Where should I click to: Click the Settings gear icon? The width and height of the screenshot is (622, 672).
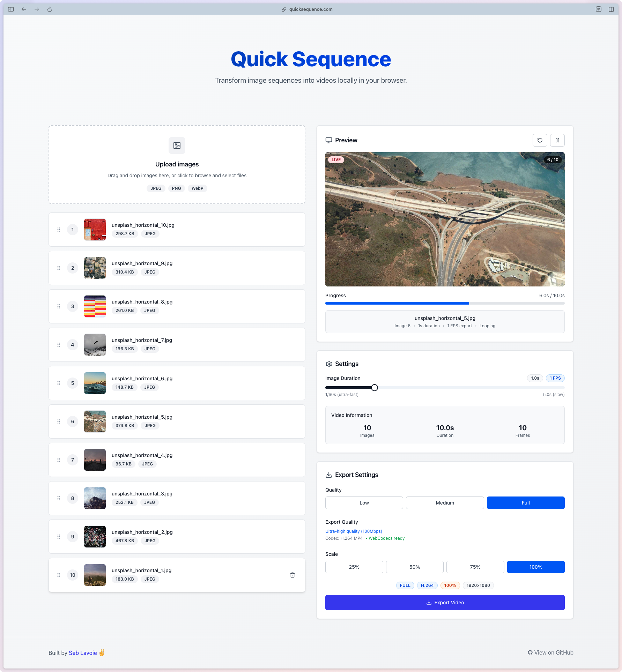point(329,364)
